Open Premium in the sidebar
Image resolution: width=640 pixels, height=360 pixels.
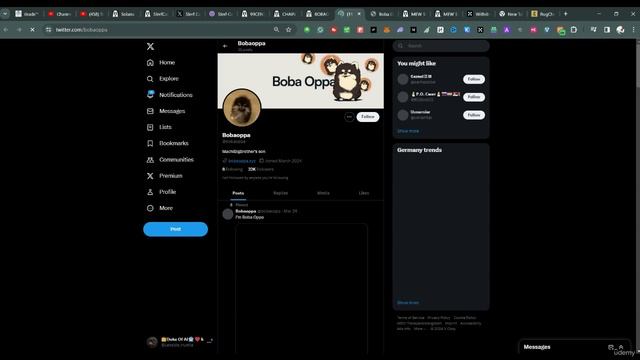tap(164, 176)
